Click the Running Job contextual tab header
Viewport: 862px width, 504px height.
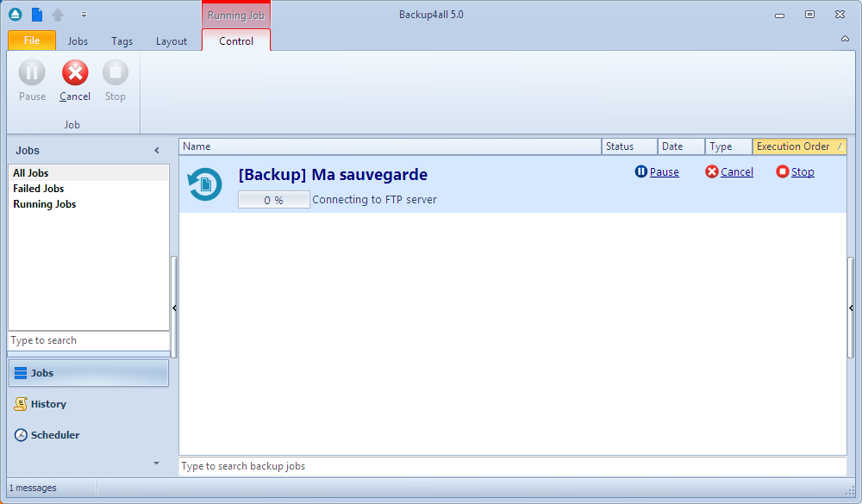coord(236,16)
